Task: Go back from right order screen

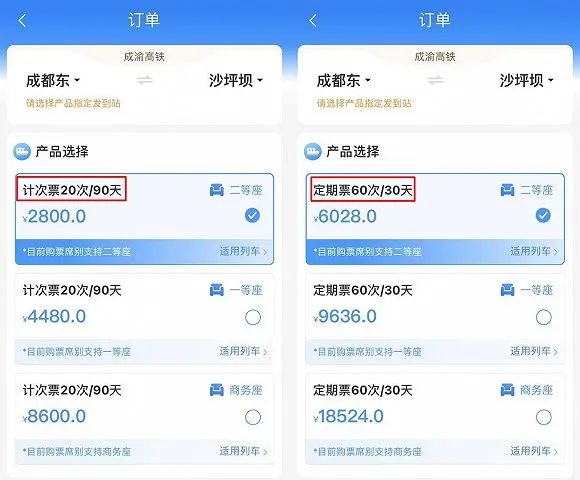Action: (x=313, y=21)
